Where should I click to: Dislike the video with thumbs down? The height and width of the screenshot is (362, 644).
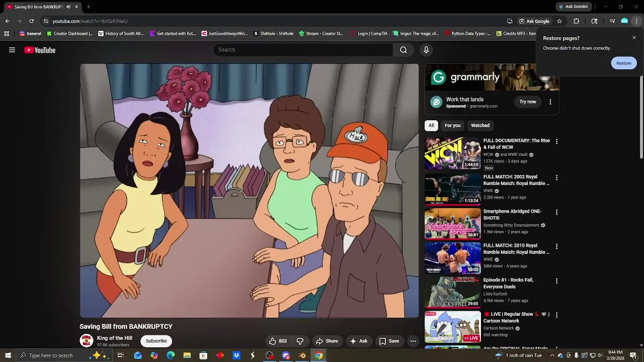(x=300, y=341)
